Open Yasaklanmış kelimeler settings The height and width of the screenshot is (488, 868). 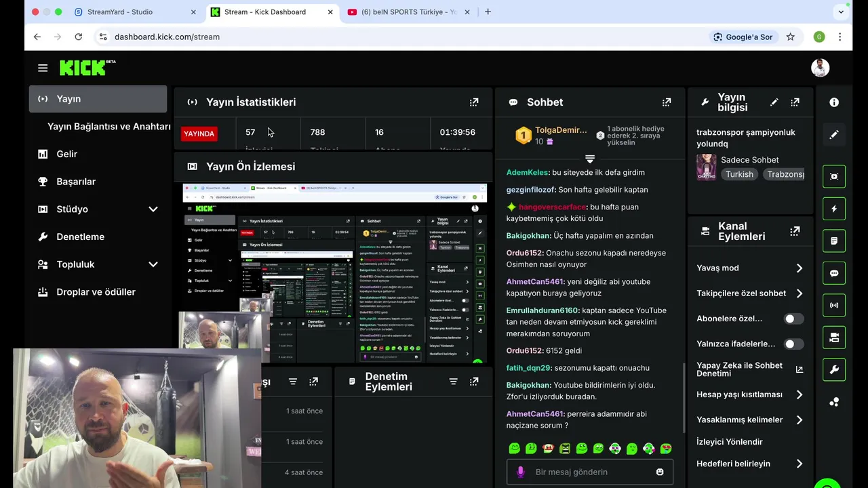750,420
